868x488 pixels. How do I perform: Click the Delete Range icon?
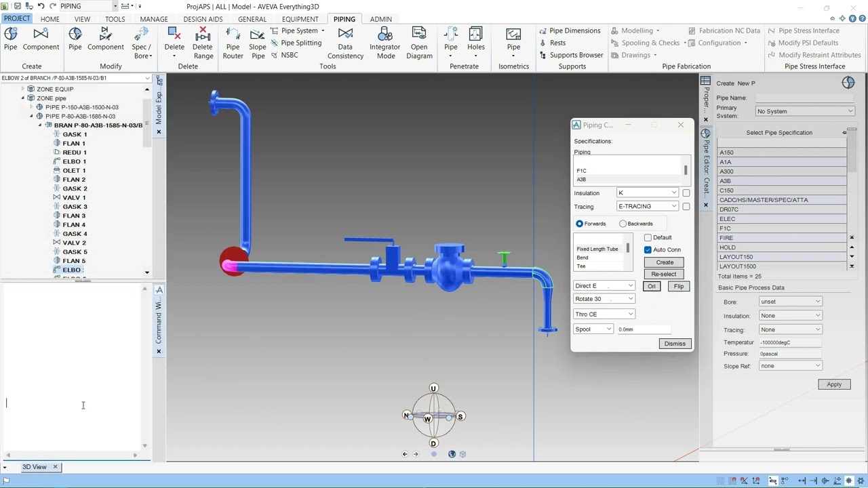click(x=203, y=34)
